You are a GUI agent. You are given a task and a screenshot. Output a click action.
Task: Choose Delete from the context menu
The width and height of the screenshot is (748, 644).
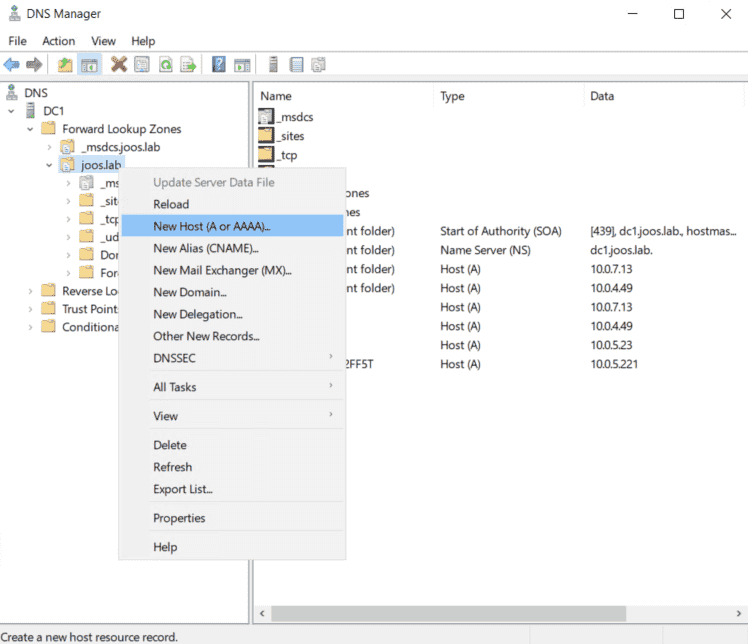tap(232, 445)
